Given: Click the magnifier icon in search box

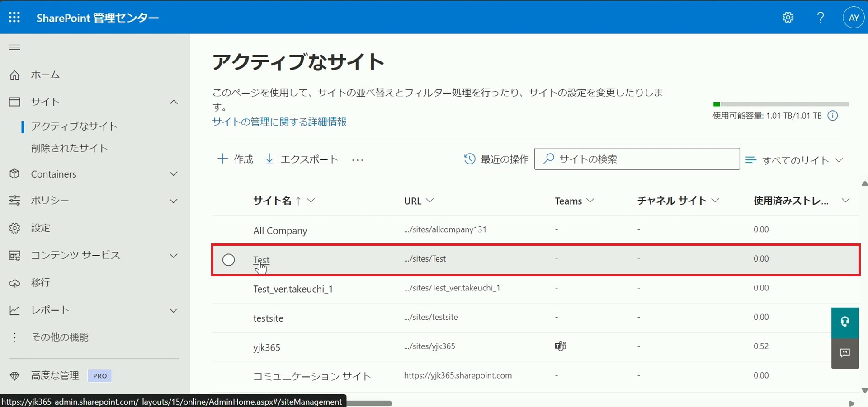Looking at the screenshot, I should 548,159.
